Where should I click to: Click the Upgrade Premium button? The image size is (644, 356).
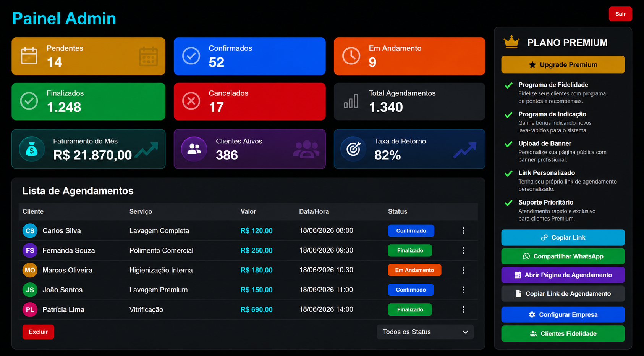click(563, 64)
